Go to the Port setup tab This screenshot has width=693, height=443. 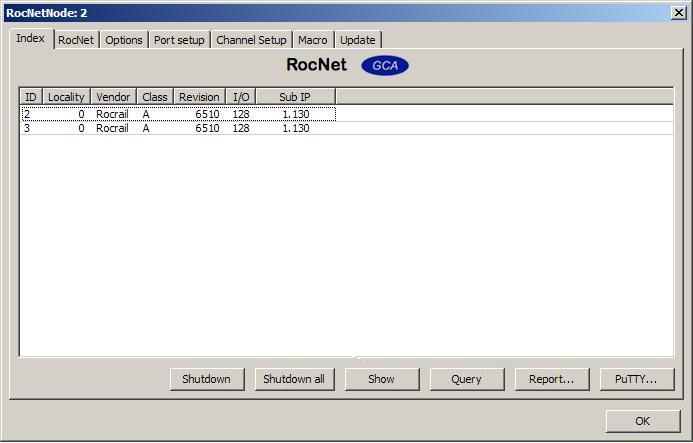click(x=179, y=40)
